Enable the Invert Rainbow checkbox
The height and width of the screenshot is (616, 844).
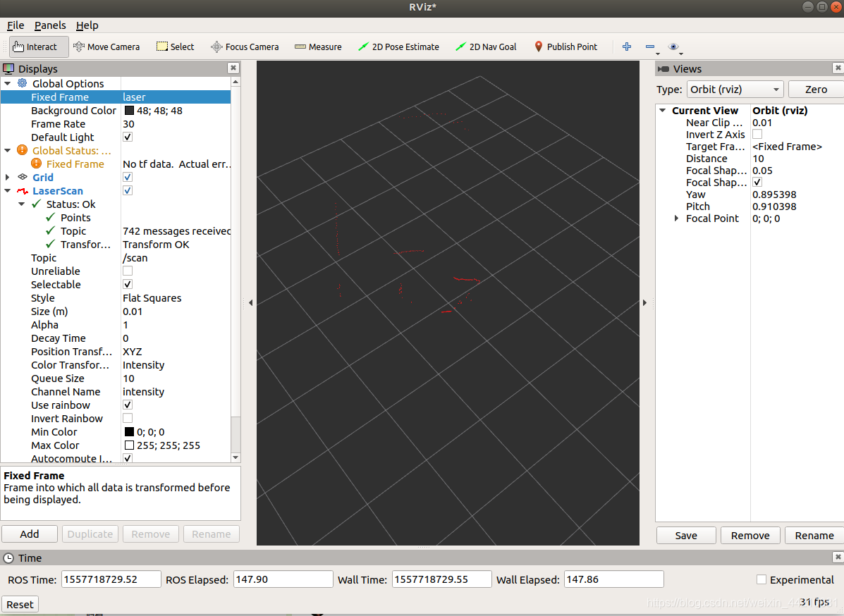[x=128, y=418]
